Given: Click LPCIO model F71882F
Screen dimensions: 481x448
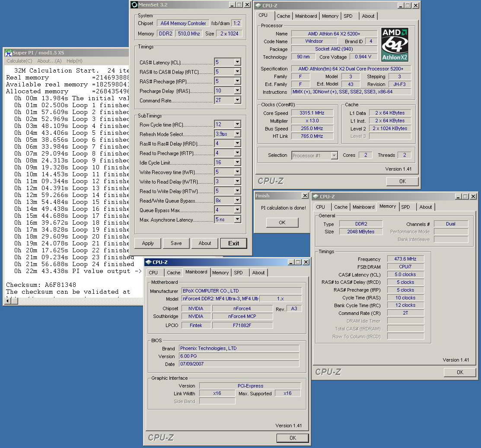Looking at the screenshot, I should (242, 325).
